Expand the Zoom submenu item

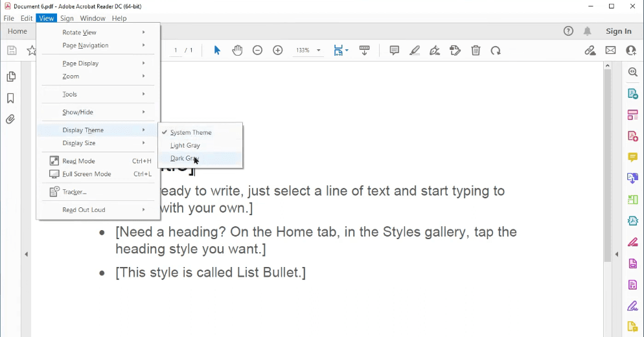tap(98, 76)
